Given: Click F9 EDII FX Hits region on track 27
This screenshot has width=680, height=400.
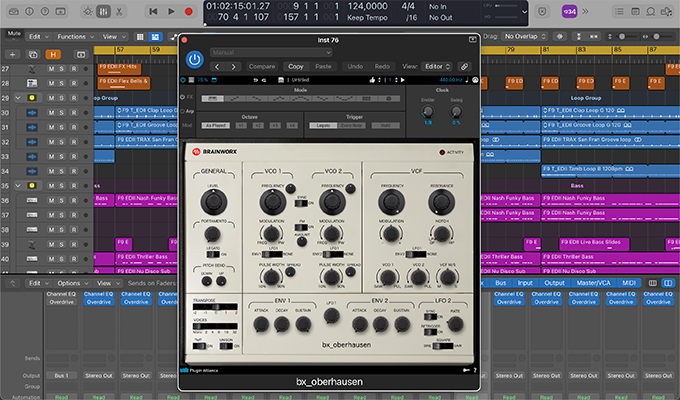Looking at the screenshot, I should pyautogui.click(x=119, y=68).
